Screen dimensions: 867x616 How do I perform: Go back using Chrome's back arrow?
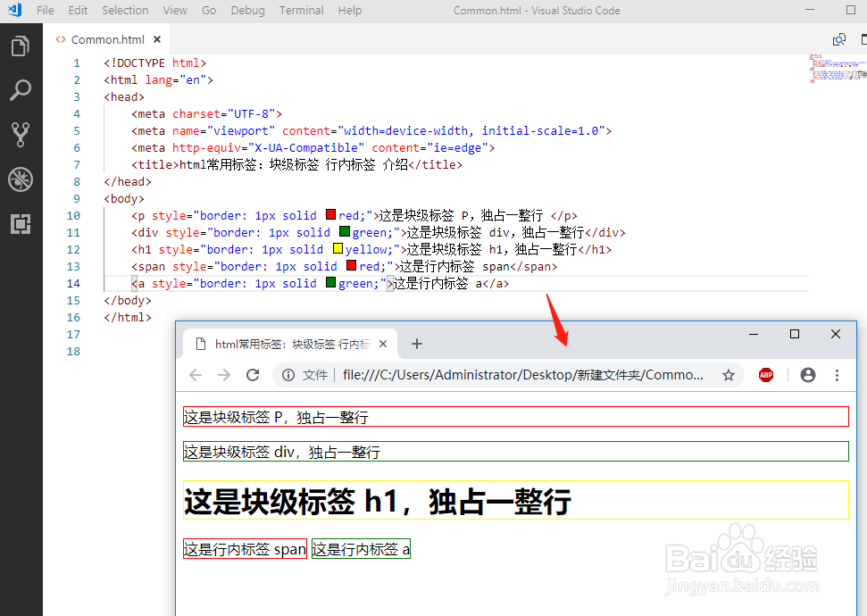196,375
